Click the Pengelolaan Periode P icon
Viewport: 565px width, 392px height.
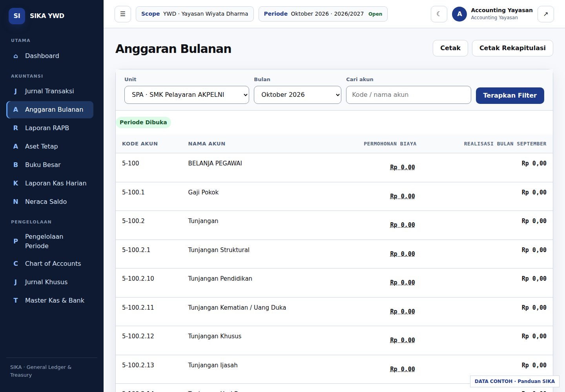click(x=16, y=241)
